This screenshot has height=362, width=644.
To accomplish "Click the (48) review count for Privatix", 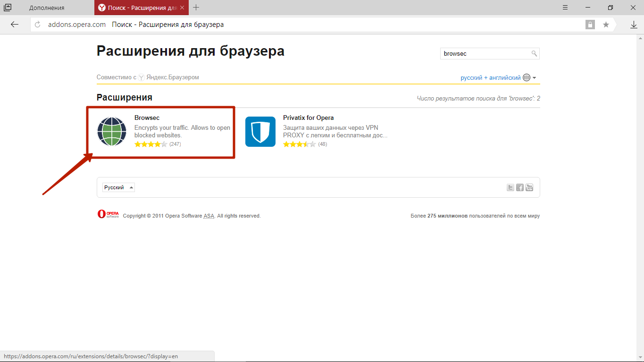I will (x=323, y=144).
